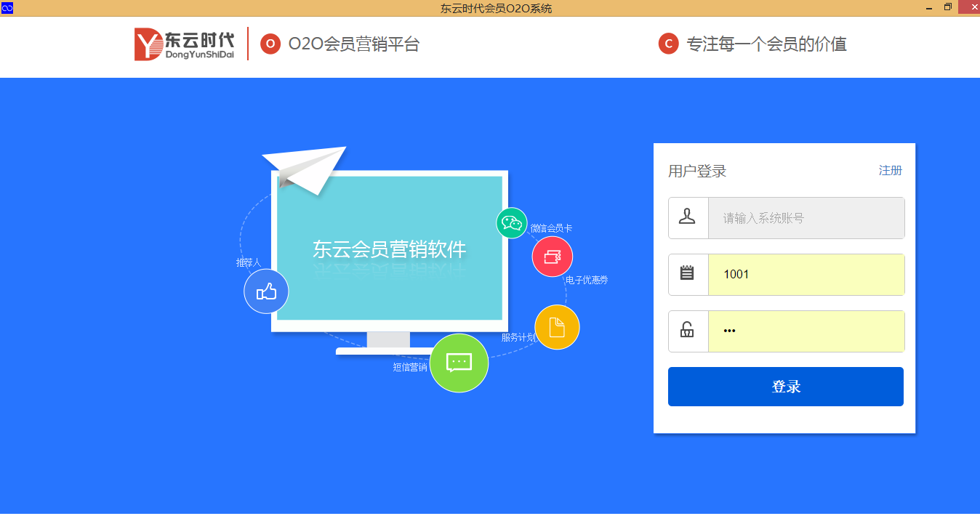Click the O2O会员营销平台 text

[x=354, y=44]
